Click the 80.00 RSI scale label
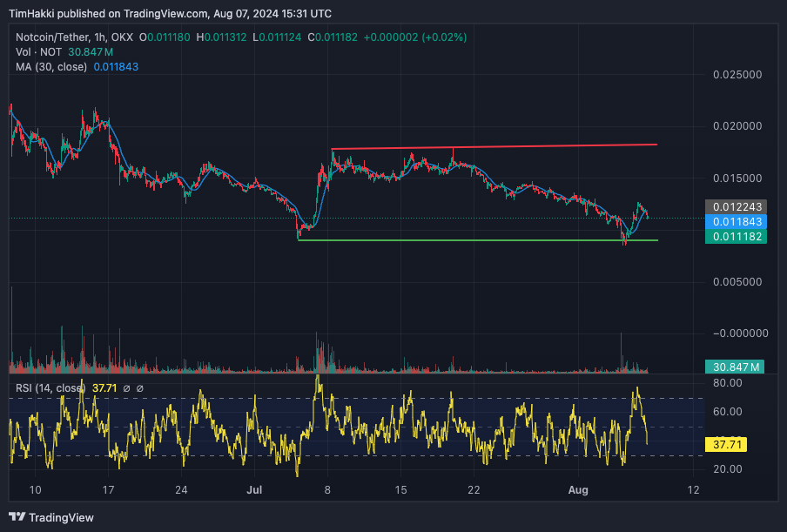 pos(728,383)
